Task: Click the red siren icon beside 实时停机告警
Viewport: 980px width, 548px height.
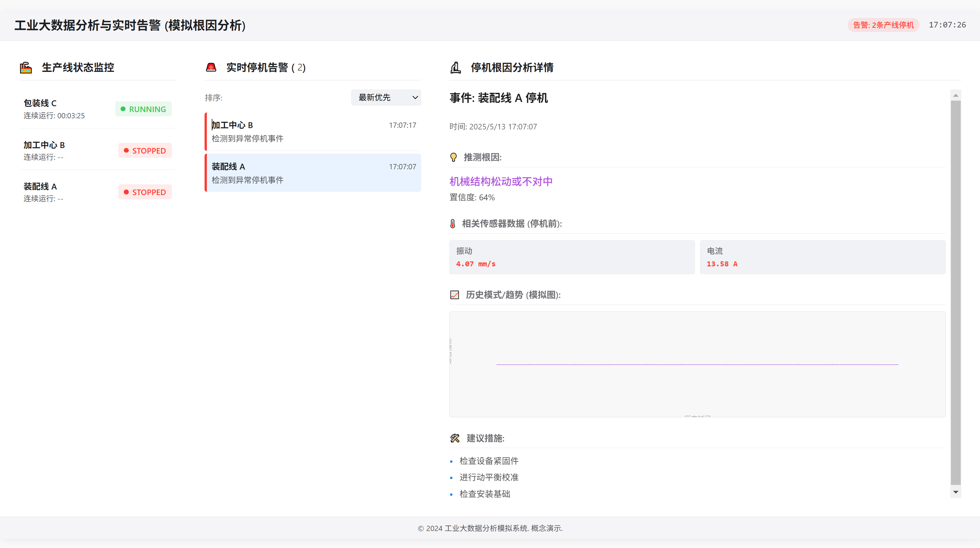Action: point(211,67)
